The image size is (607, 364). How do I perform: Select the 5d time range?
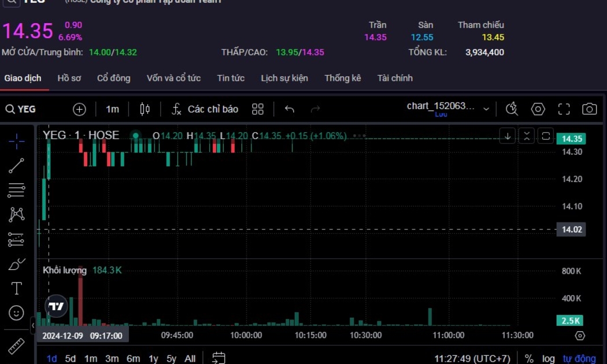[71, 359]
